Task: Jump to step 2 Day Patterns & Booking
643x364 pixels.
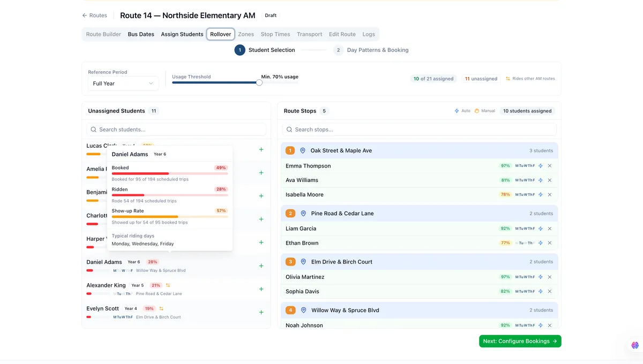Action: pos(371,50)
